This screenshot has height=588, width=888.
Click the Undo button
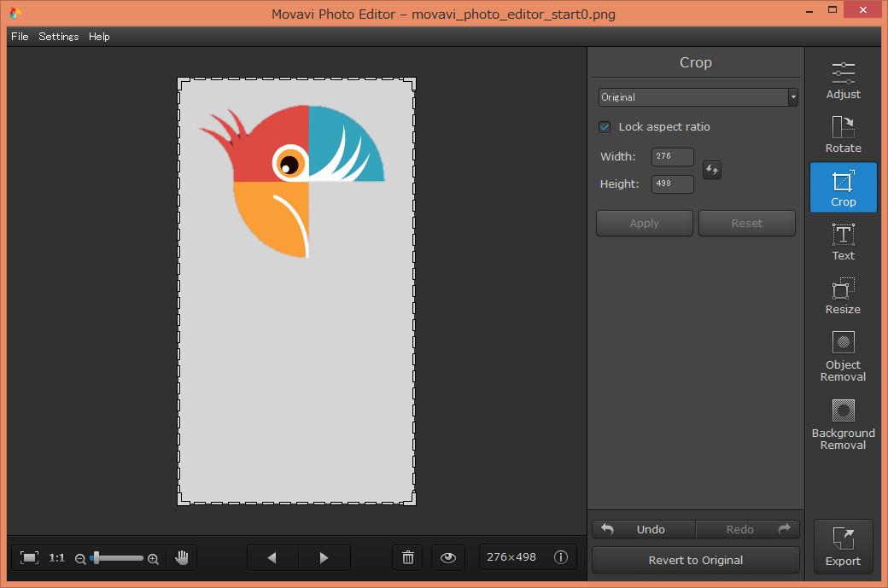[x=644, y=529]
